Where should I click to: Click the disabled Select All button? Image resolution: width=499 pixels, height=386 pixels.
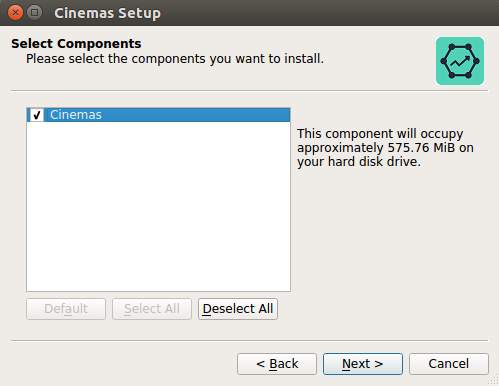click(152, 309)
